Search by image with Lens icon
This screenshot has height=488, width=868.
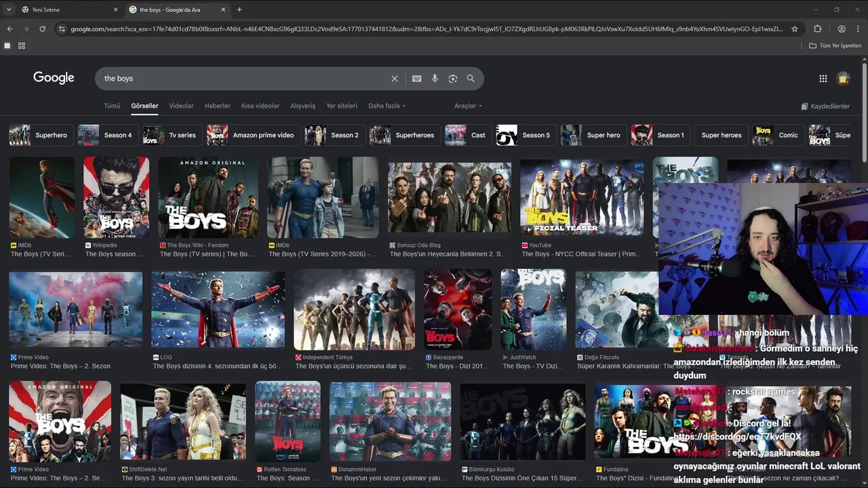coord(453,79)
